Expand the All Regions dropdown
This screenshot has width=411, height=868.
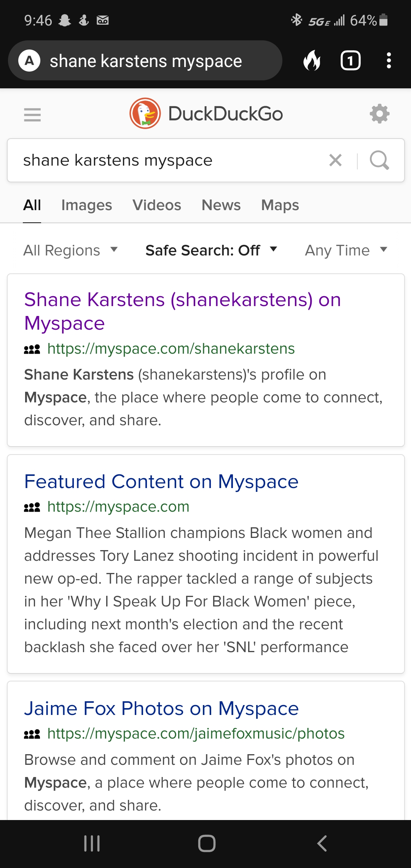(70, 250)
